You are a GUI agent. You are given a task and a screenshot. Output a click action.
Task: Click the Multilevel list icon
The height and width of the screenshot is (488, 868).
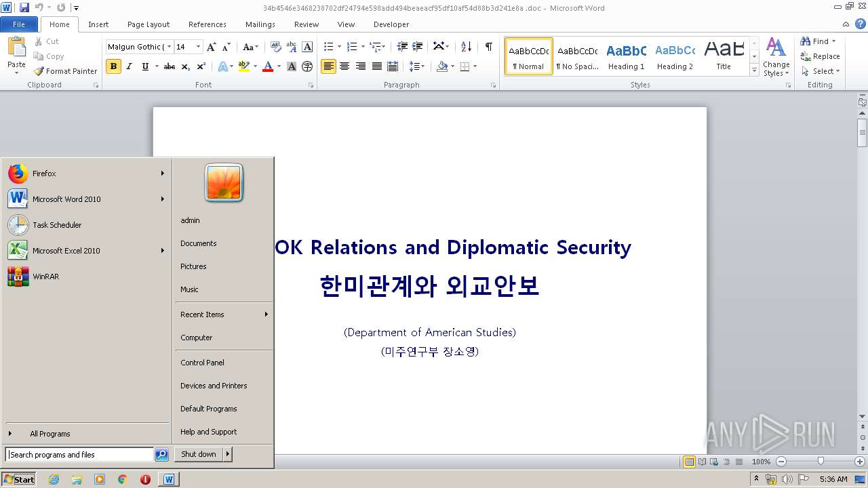(x=375, y=47)
